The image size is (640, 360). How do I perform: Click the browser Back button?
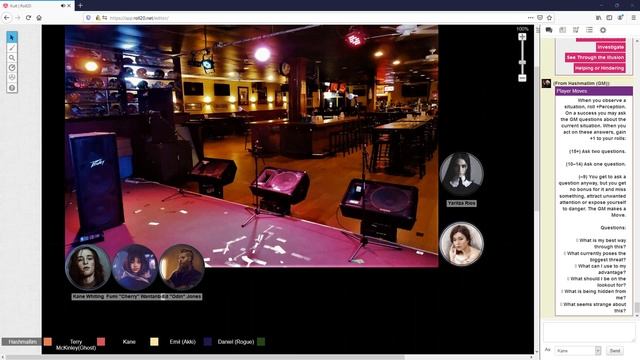(x=7, y=18)
